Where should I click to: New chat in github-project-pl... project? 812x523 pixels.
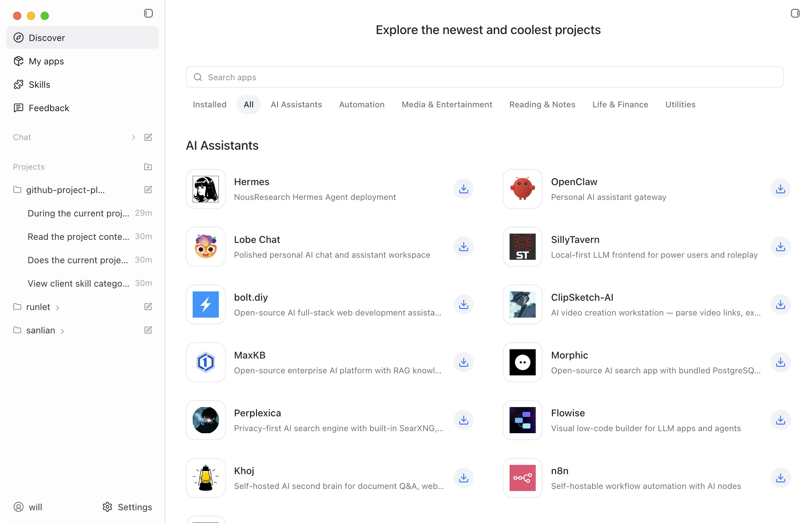point(148,190)
